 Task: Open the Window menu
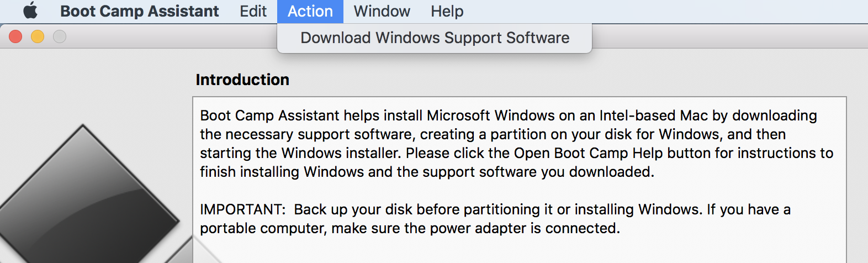[382, 11]
